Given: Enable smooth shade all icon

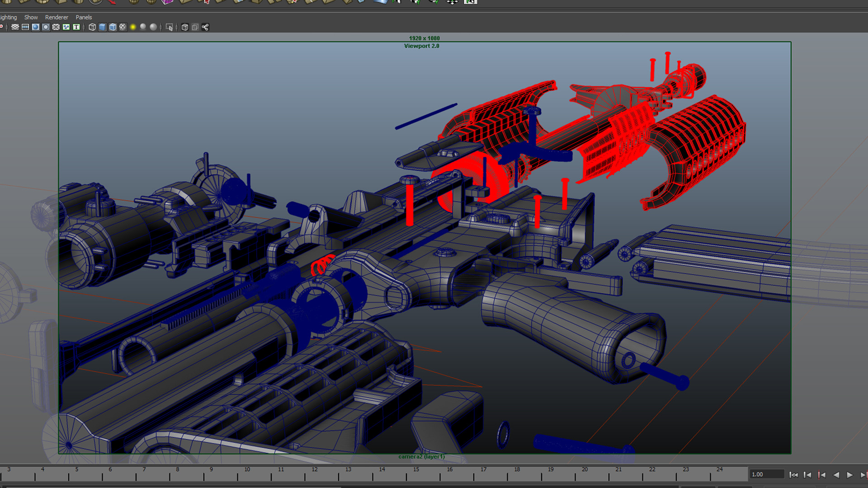Looking at the screenshot, I should pyautogui.click(x=102, y=27).
